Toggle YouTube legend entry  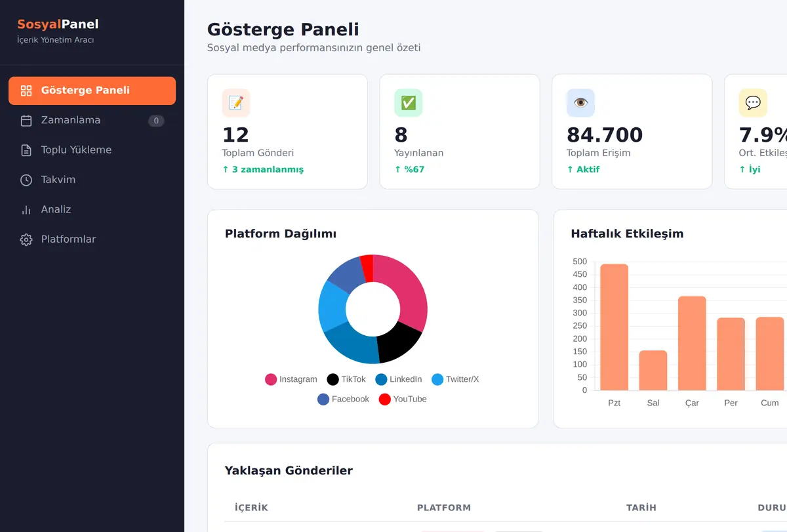click(403, 399)
